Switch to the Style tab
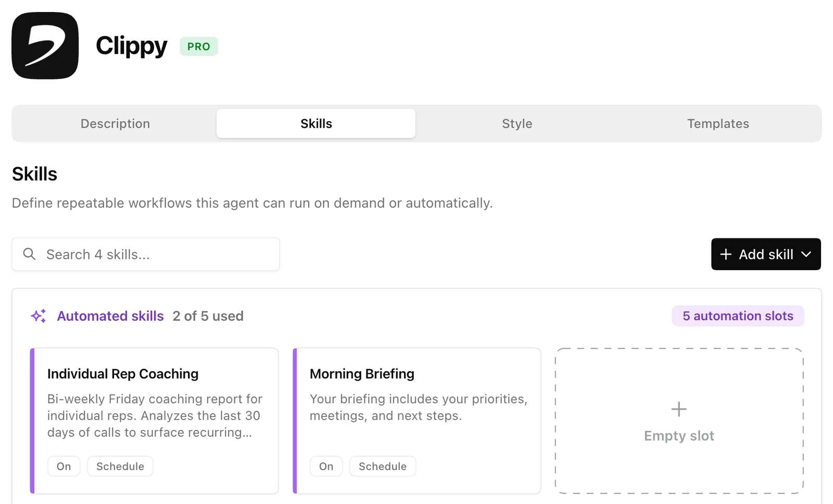This screenshot has height=504, width=833. [x=517, y=123]
